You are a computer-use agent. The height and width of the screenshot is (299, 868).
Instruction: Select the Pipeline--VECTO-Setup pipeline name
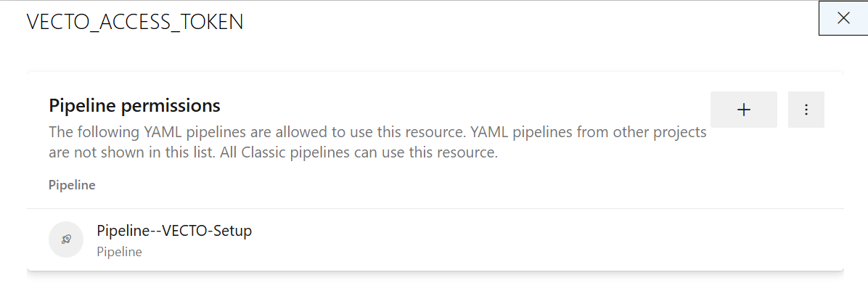coord(174,230)
